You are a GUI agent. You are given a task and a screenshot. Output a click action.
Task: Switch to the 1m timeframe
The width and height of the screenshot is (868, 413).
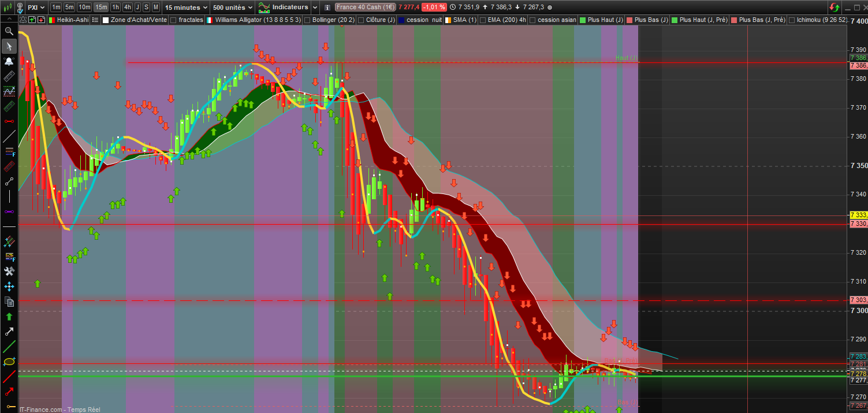tap(56, 8)
